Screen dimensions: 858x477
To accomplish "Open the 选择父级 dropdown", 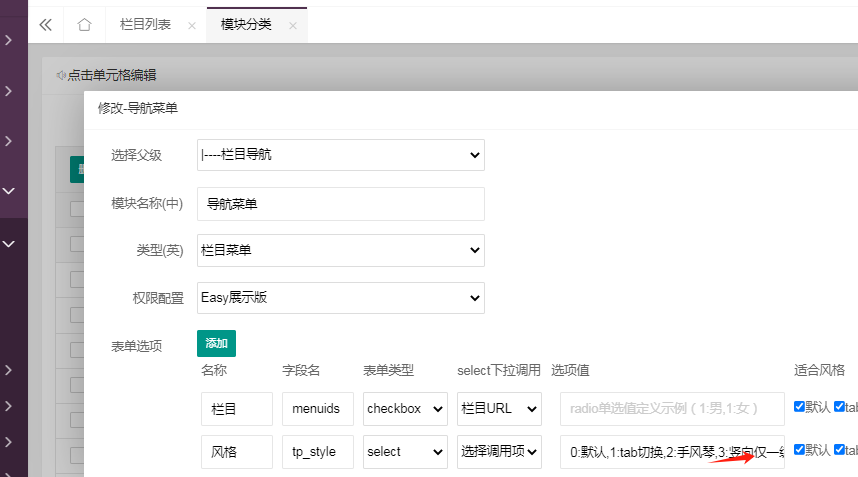I will [340, 155].
